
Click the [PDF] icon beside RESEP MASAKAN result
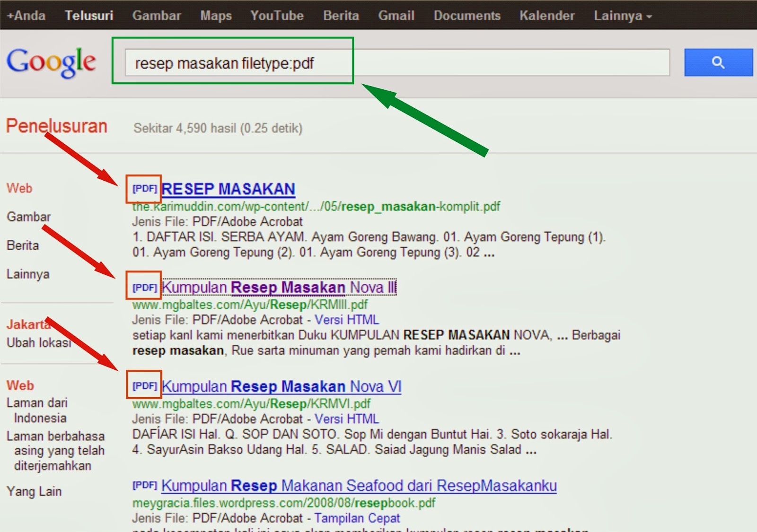(x=144, y=187)
